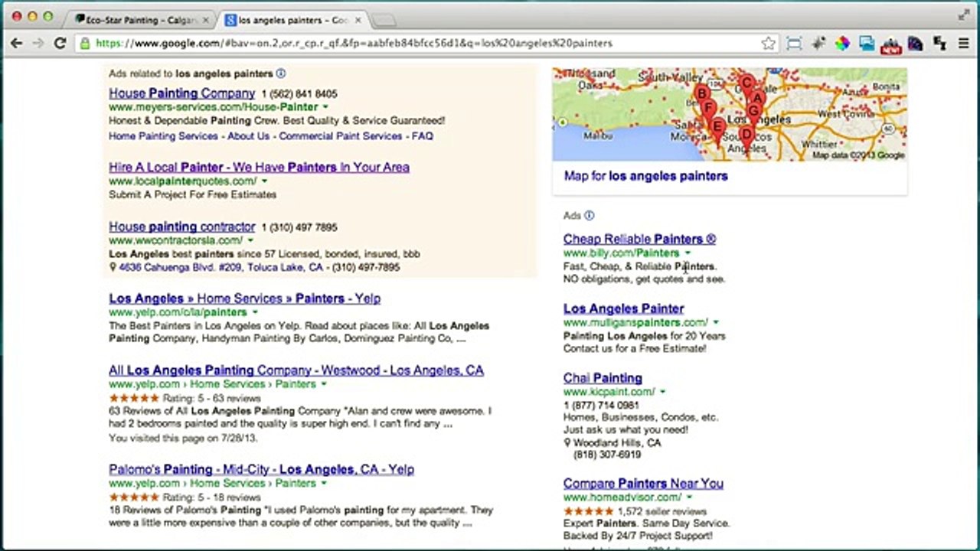
Task: Click the dark speed gauge extension icon
Action: [915, 44]
